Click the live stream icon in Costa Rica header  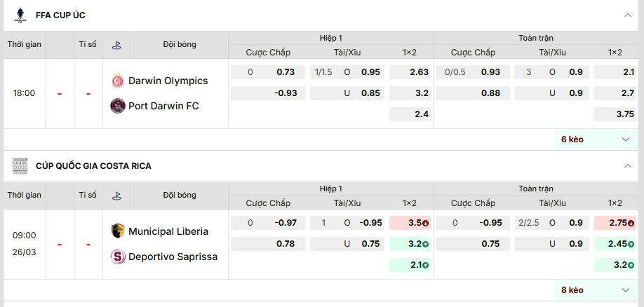(x=116, y=195)
